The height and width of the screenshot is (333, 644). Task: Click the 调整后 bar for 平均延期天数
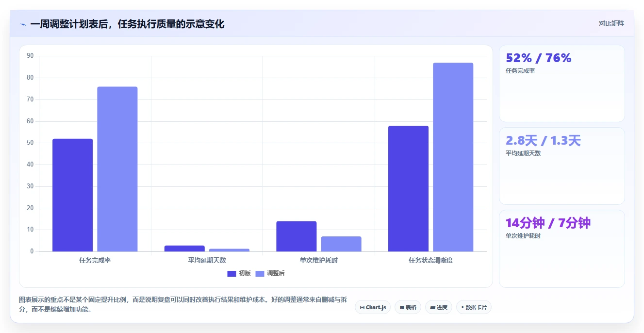pos(229,250)
